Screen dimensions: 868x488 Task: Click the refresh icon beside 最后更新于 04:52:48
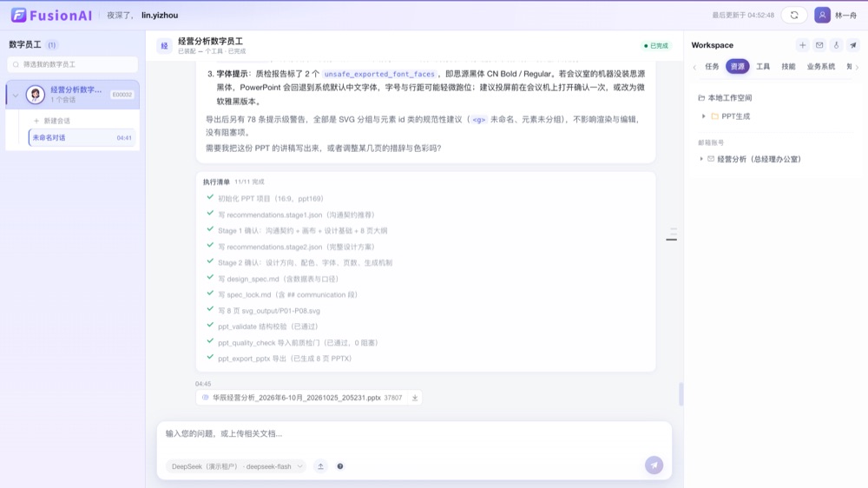[x=794, y=16]
